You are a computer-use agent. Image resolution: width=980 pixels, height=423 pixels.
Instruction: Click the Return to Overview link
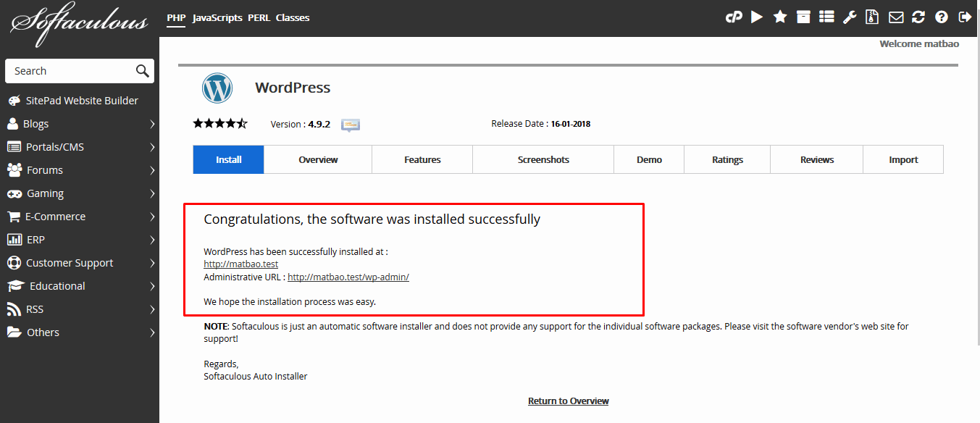(x=569, y=401)
